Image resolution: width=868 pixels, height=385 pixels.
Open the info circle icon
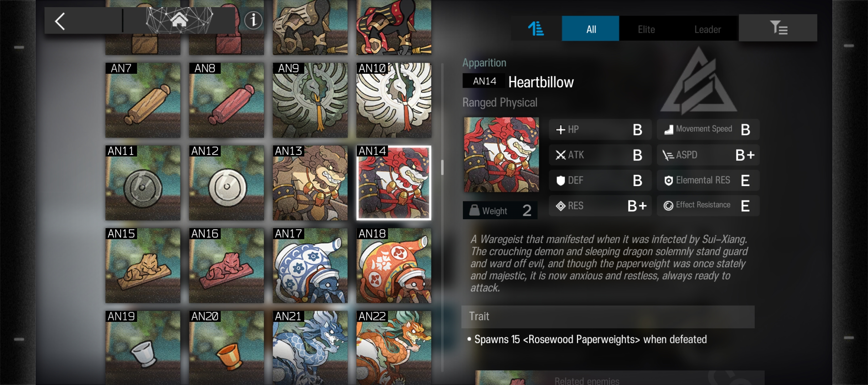[x=253, y=20]
